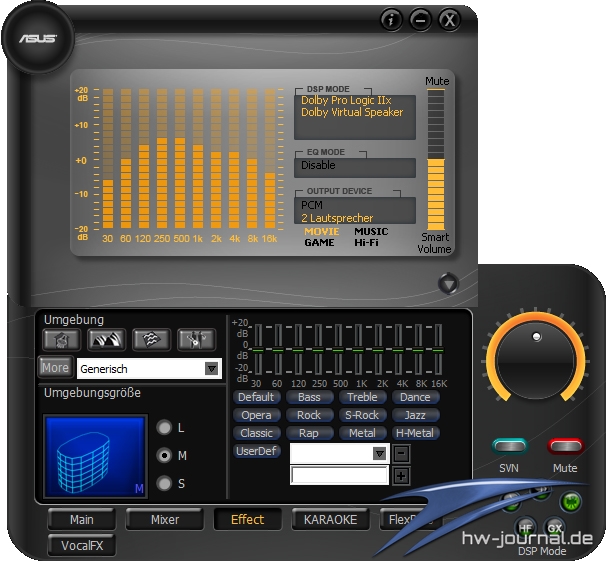Click the ASUS logo badge
Image resolution: width=606 pixels, height=562 pixels.
tap(38, 38)
